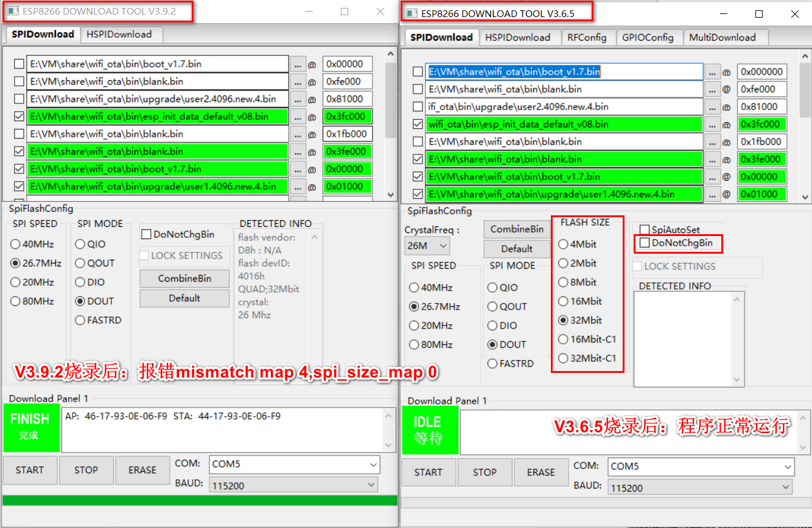Click Default button in V3.6.5 window
This screenshot has height=528, width=812.
(517, 249)
